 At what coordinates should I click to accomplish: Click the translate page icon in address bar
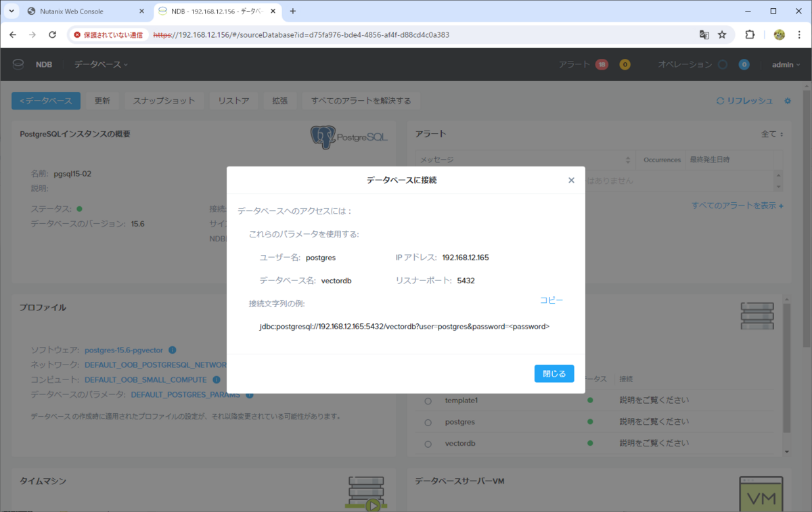[704, 34]
